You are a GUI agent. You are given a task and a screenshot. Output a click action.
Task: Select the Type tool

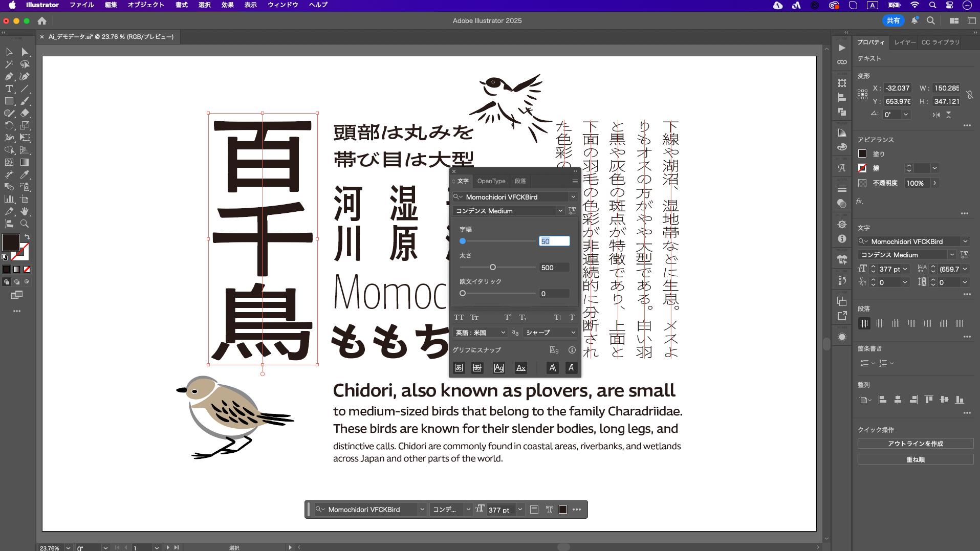pos(9,89)
